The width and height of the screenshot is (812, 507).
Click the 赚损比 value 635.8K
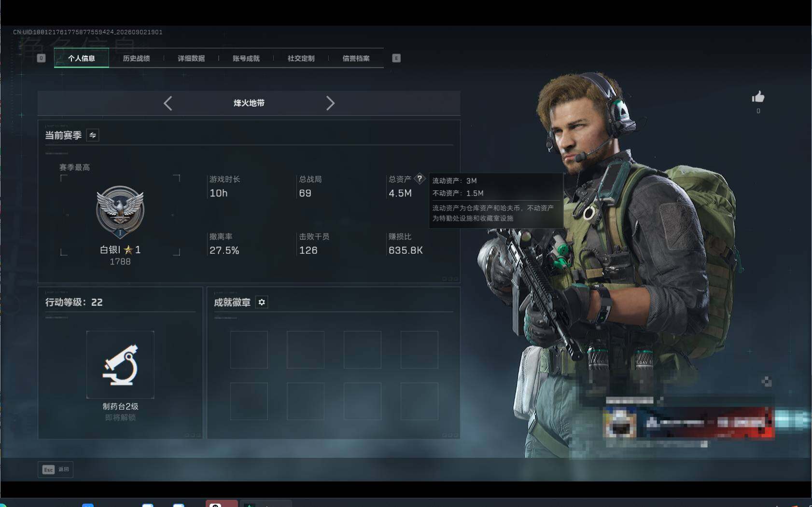406,250
